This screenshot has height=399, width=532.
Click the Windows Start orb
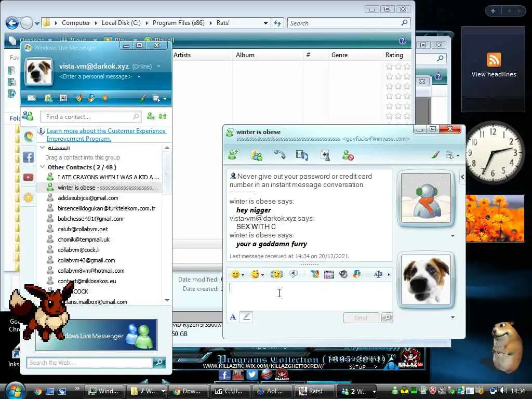pyautogui.click(x=15, y=391)
